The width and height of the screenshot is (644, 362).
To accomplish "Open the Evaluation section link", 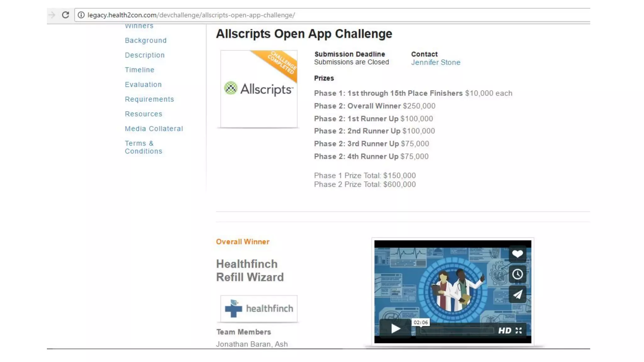I will click(x=143, y=85).
